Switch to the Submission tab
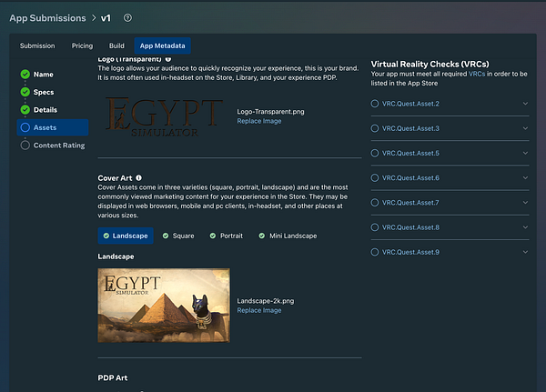The width and height of the screenshot is (546, 392). click(37, 45)
